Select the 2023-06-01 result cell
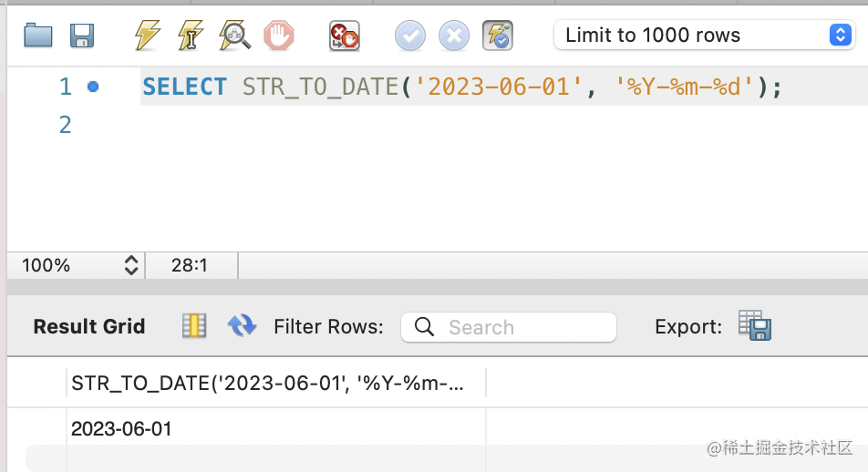868x472 pixels. click(276, 429)
